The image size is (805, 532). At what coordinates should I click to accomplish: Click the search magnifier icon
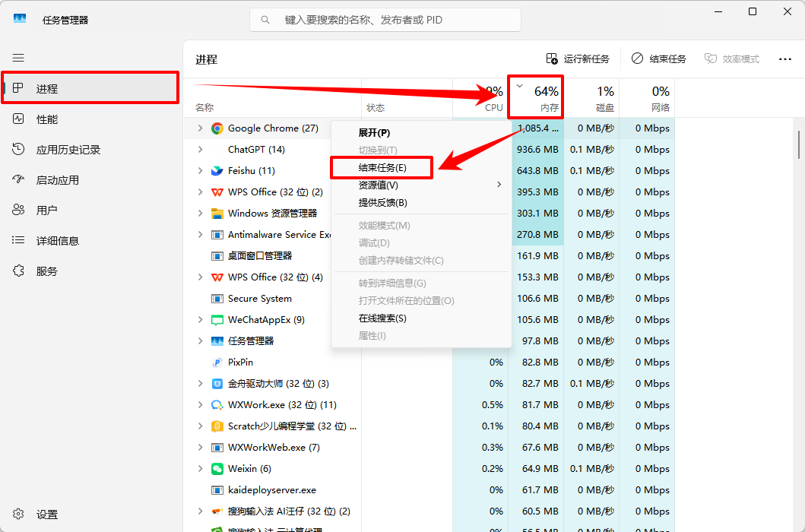coord(265,20)
